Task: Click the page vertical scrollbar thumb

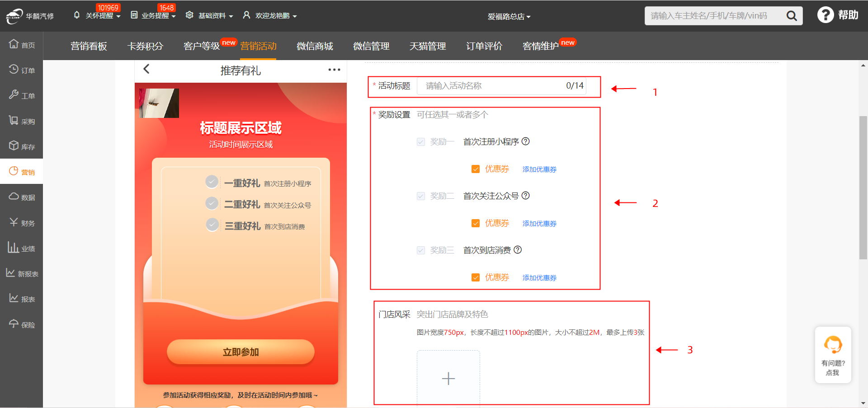Action: point(863,188)
